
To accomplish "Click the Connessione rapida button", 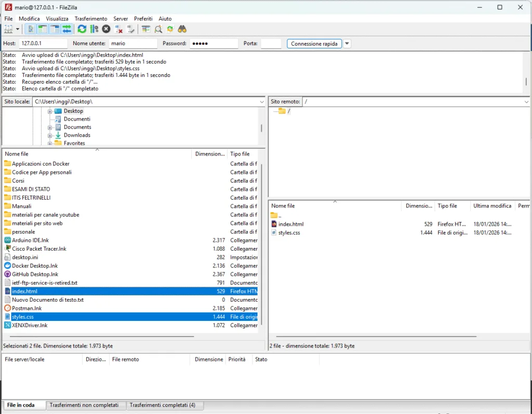I will (314, 44).
